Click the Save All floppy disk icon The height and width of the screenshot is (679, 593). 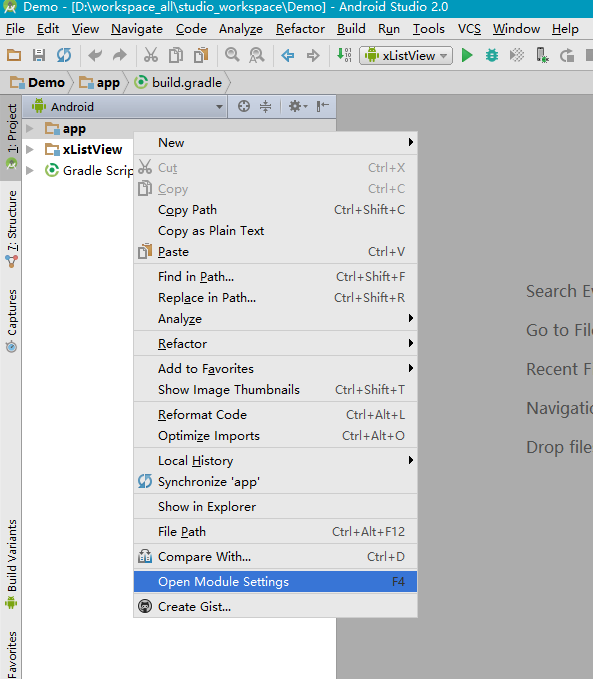pyautogui.click(x=39, y=55)
